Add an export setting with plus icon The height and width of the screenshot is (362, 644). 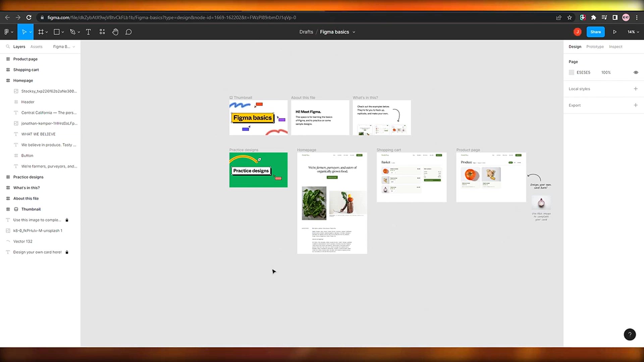pyautogui.click(x=636, y=105)
